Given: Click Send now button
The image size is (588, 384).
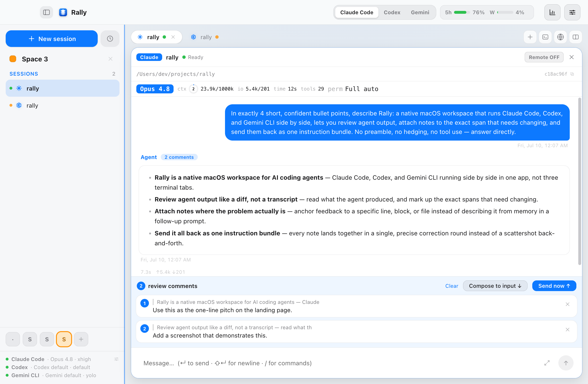Looking at the screenshot, I should 554,286.
